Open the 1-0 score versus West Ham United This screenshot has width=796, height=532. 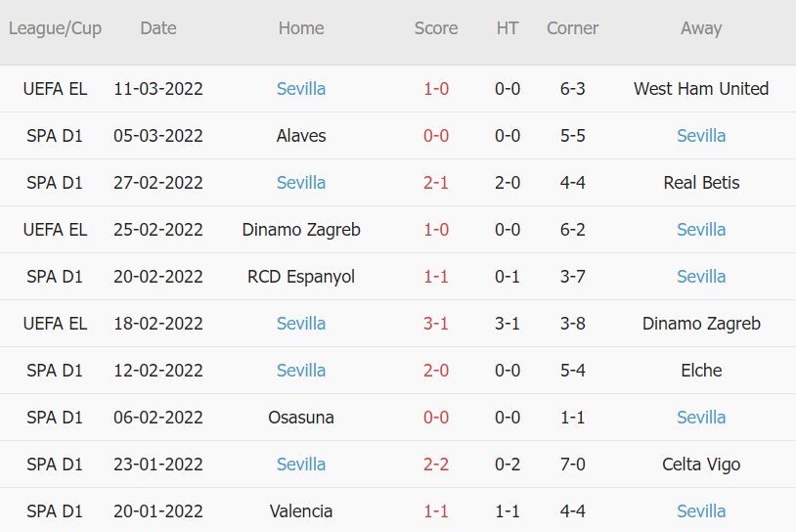point(436,89)
